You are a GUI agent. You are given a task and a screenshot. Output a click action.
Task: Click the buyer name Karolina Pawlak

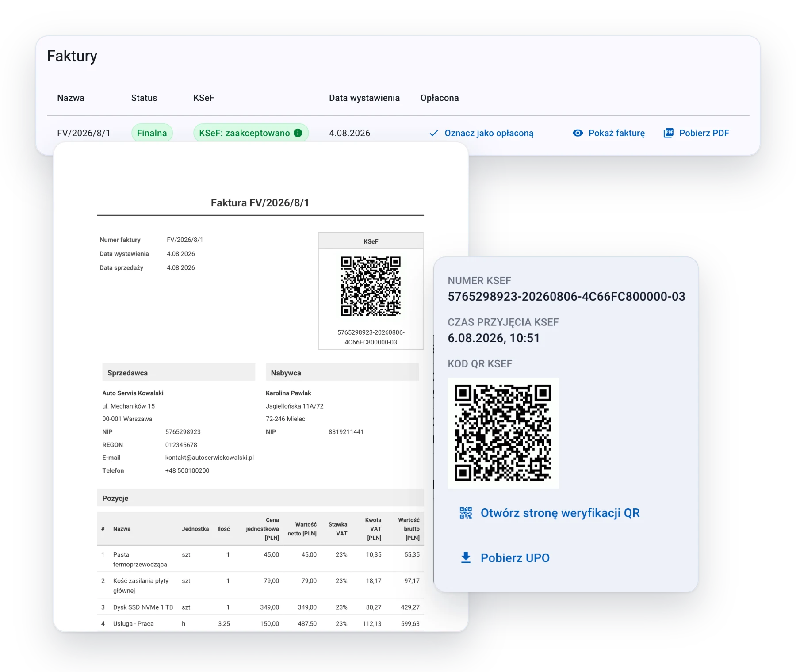pyautogui.click(x=288, y=393)
